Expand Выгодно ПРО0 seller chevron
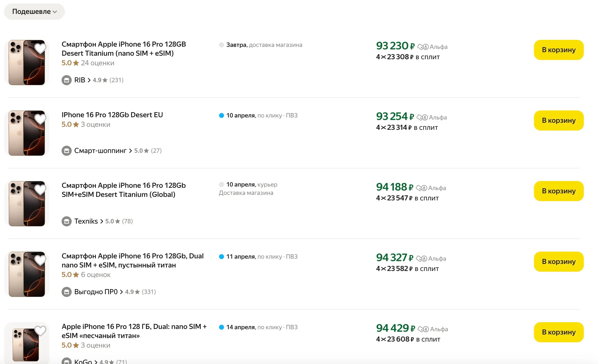This screenshot has height=364, width=598. click(121, 292)
